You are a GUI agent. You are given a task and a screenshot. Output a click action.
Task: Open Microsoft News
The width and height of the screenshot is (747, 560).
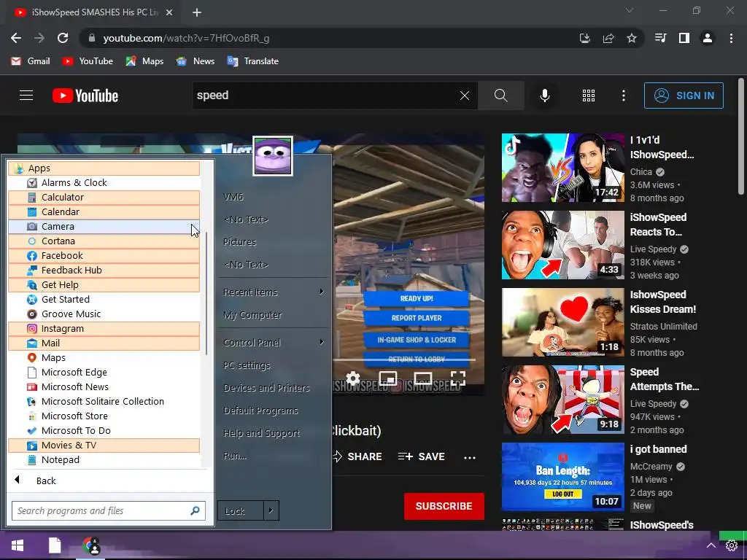point(104,386)
